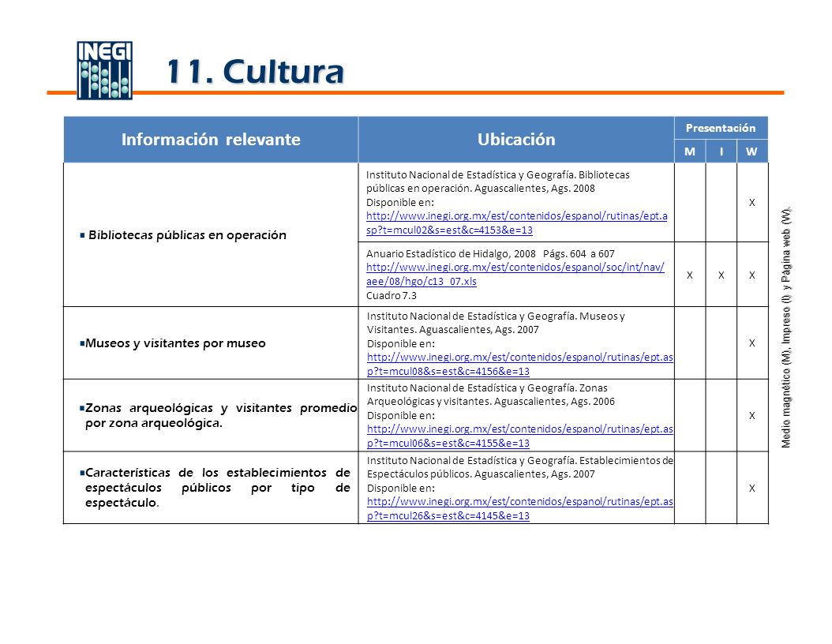Image resolution: width=832 pixels, height=644 pixels.
Task: Open the Anuario Hidalgo c13_07.xls link
Action: [x=515, y=275]
